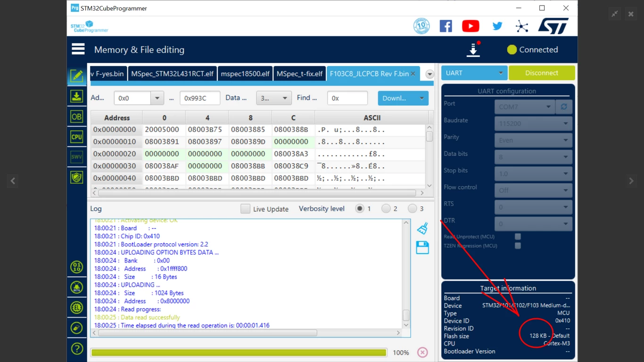The image size is (644, 362).
Task: Click the address input field 0x0
Action: 132,98
